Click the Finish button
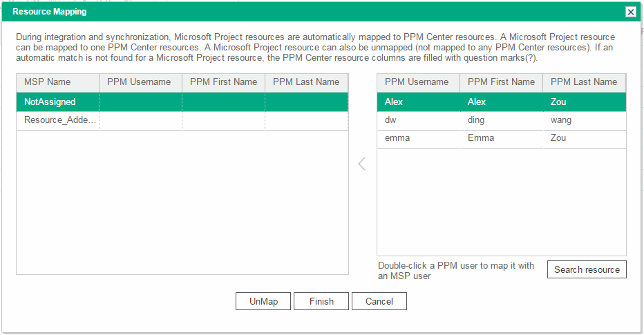This screenshot has height=335, width=644. pyautogui.click(x=321, y=301)
